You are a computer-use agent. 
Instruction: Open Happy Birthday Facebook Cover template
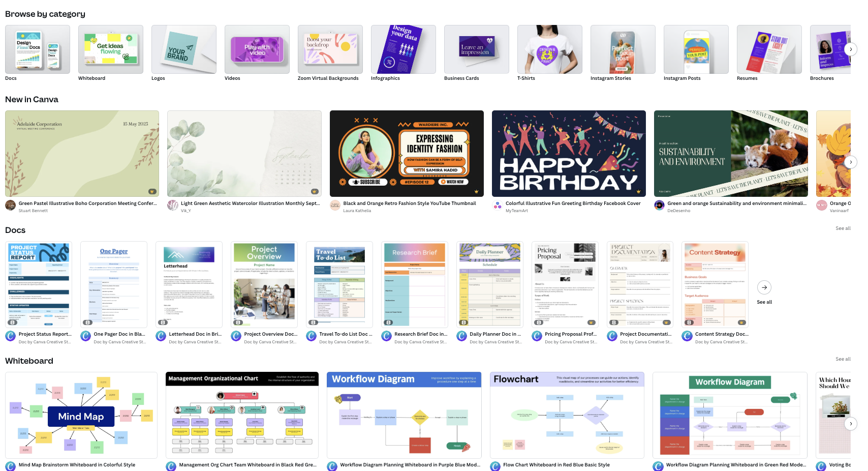pos(568,154)
